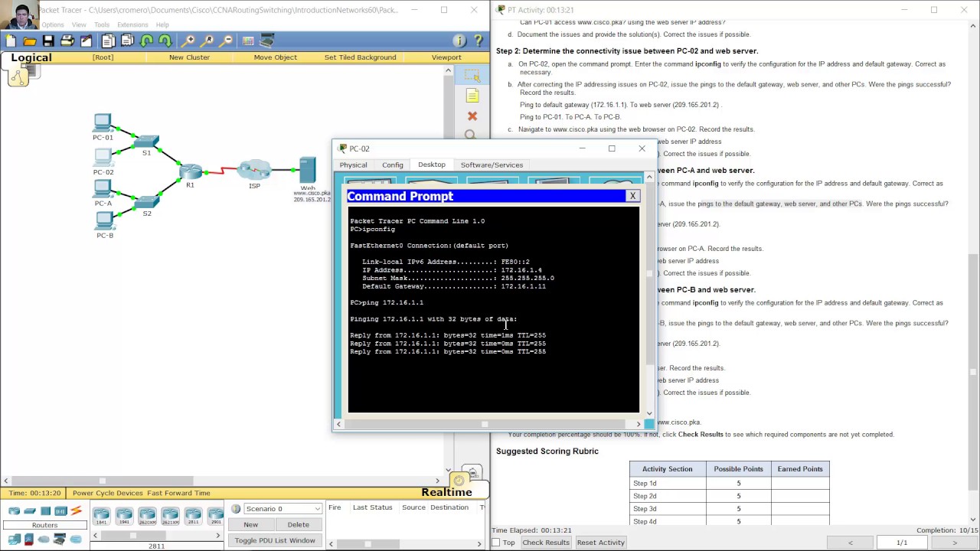The height and width of the screenshot is (551, 980).
Task: Open the Scenario 0 dropdown
Action: (x=283, y=509)
